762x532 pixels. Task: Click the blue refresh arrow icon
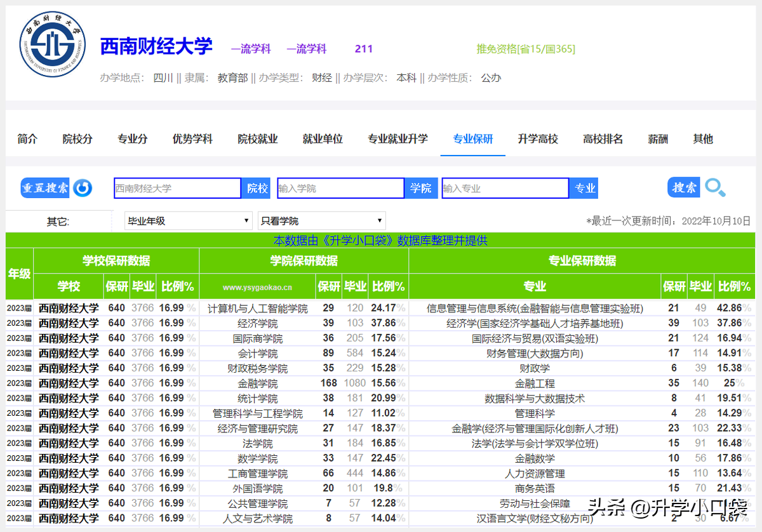tap(83, 189)
